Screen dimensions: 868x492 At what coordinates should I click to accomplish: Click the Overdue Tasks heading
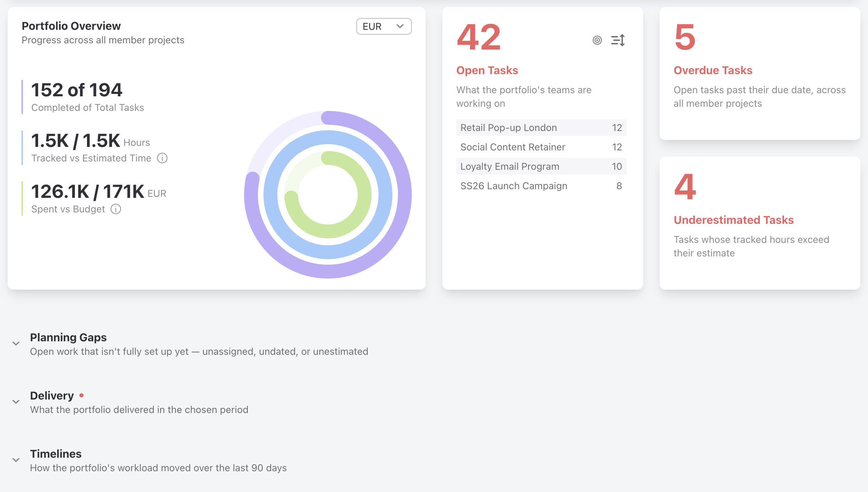[713, 70]
